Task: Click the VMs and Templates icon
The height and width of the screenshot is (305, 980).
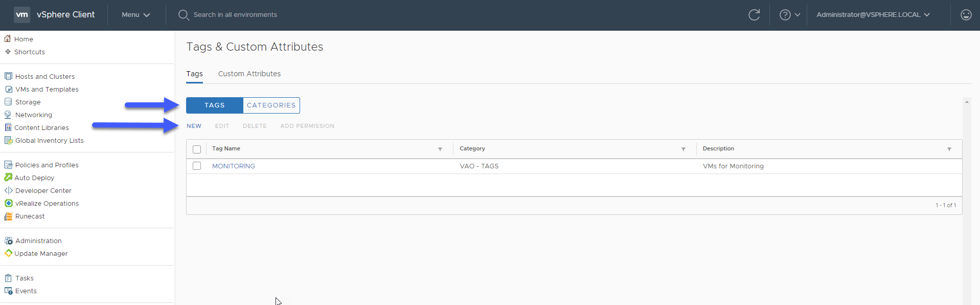Action: [x=8, y=89]
